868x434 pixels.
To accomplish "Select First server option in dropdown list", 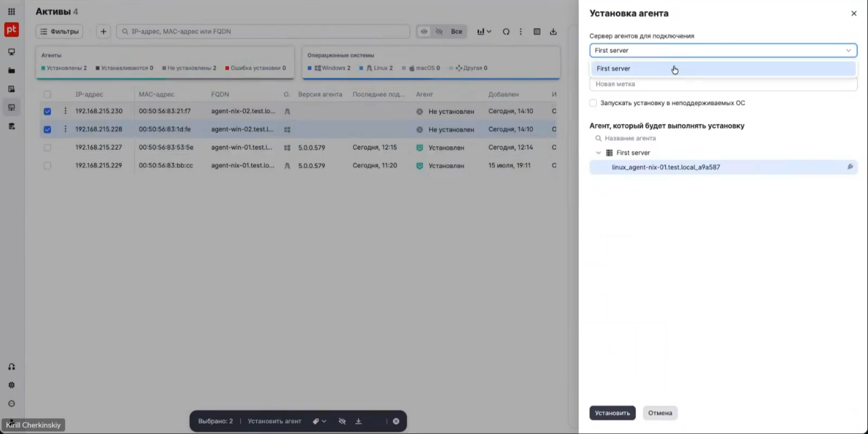I will (723, 69).
